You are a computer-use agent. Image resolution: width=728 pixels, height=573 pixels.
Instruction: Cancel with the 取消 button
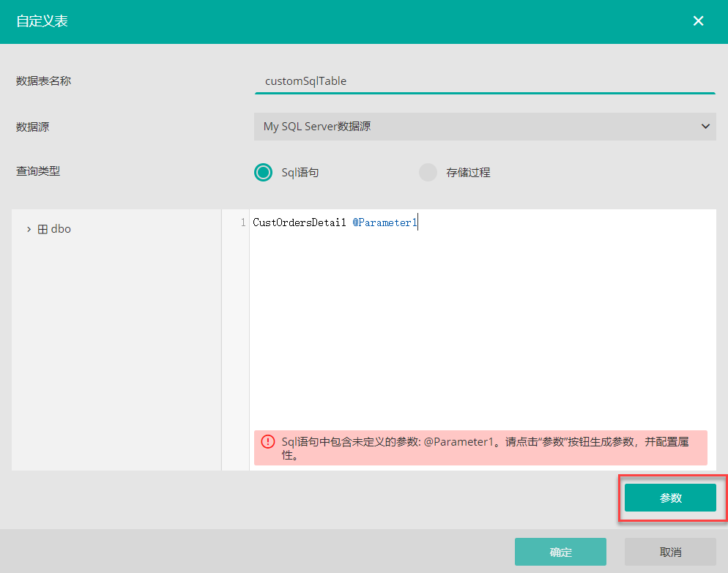[x=670, y=552]
